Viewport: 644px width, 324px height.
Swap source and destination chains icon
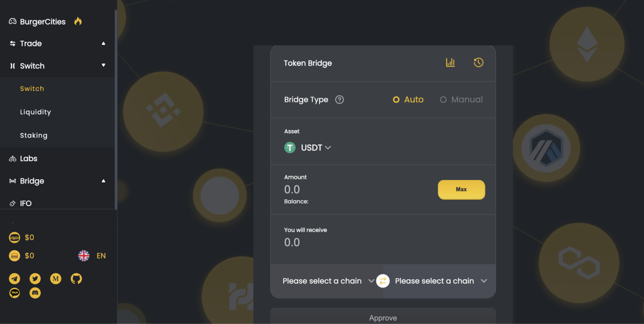(383, 281)
